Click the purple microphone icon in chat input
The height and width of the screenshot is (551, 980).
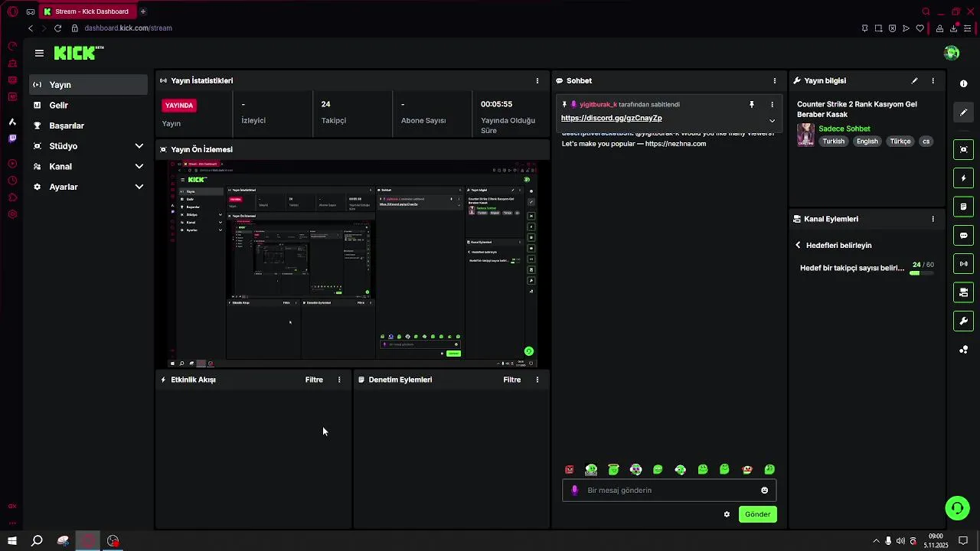click(x=575, y=491)
